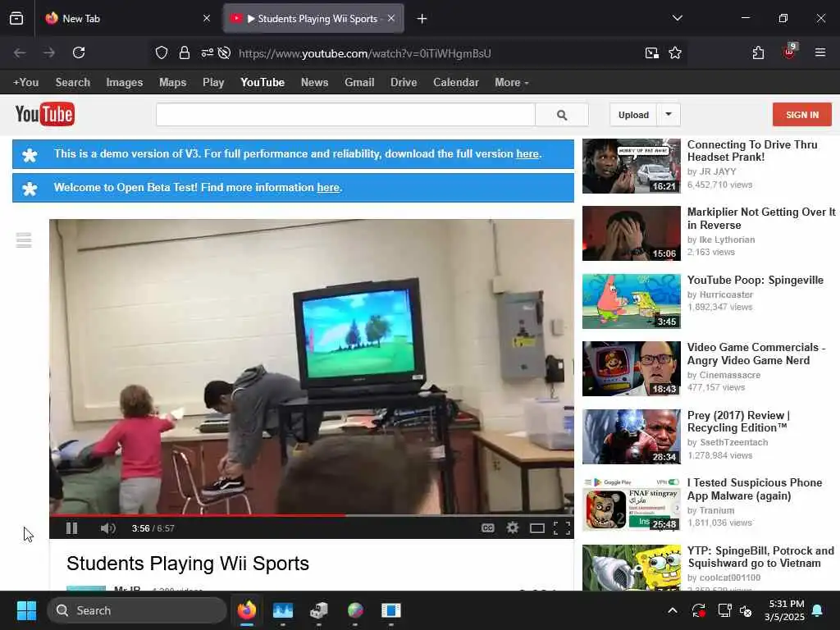
Task: Close the New Tab browser tab
Action: click(207, 18)
